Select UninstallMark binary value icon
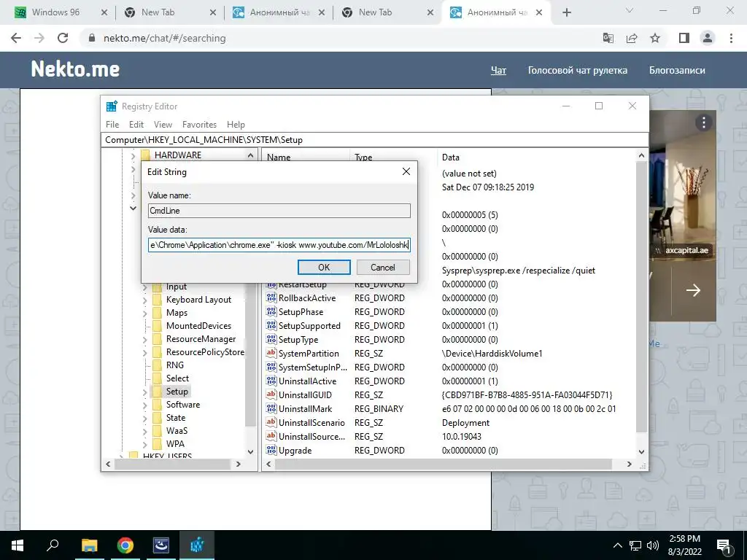 271,408
